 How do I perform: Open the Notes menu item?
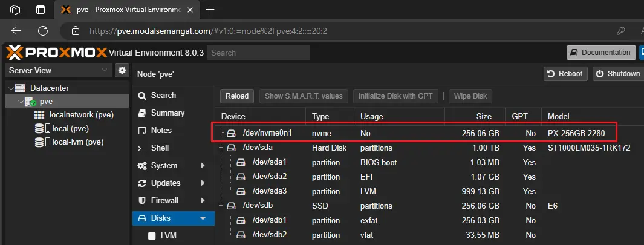coord(174,130)
